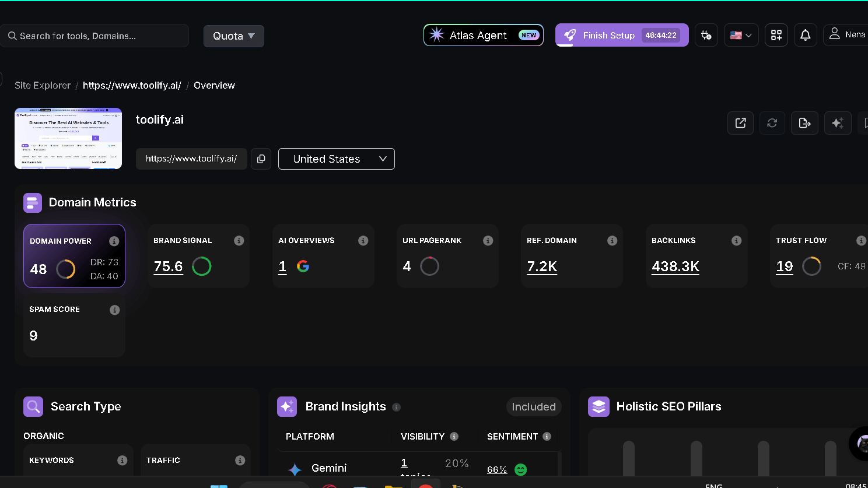Show Sentiment column info icon

coord(547,436)
